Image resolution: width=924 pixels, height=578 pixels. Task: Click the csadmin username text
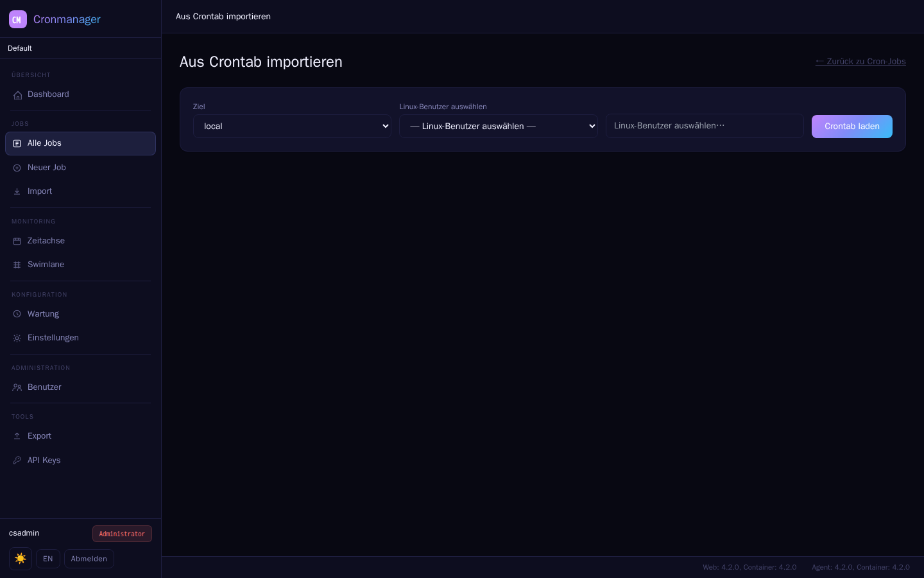tap(24, 533)
